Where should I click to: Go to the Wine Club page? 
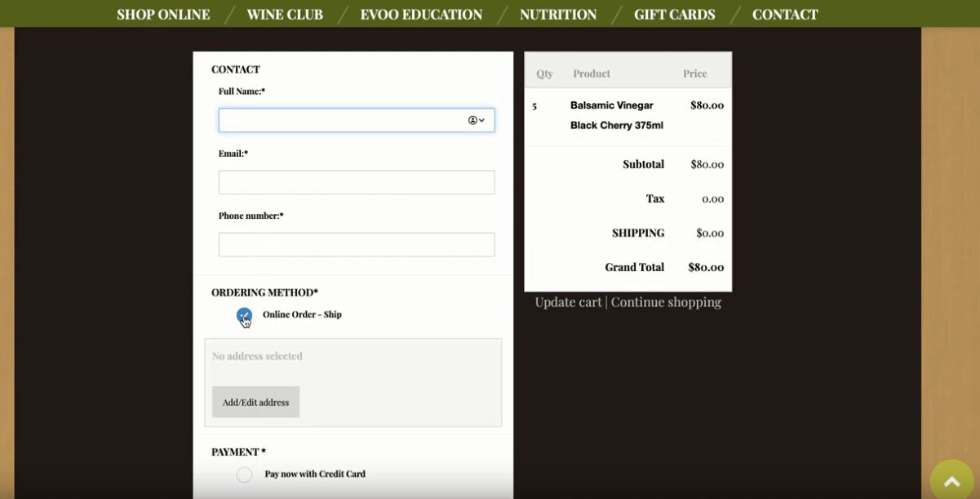pyautogui.click(x=285, y=14)
